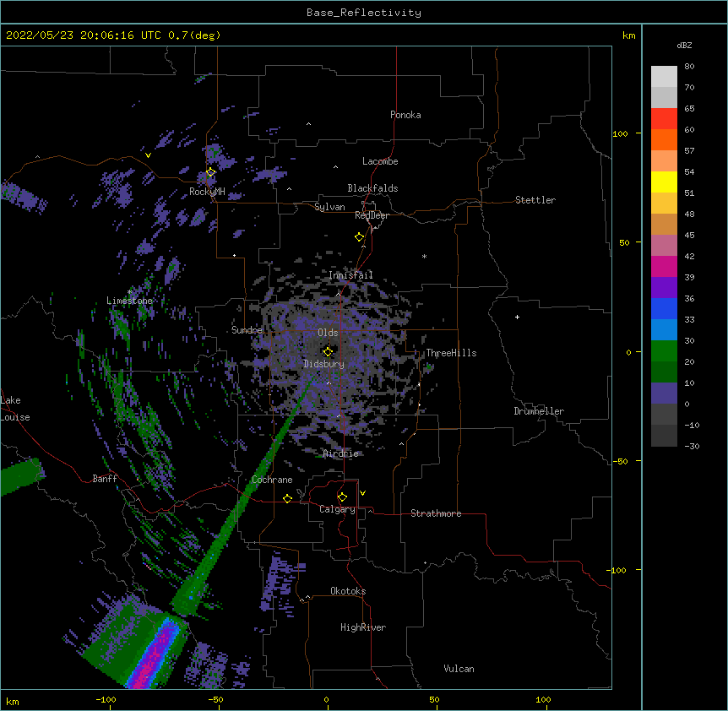Viewport: 728px width, 711px height.
Task: Click the Limestone label on the map
Action: (x=129, y=301)
